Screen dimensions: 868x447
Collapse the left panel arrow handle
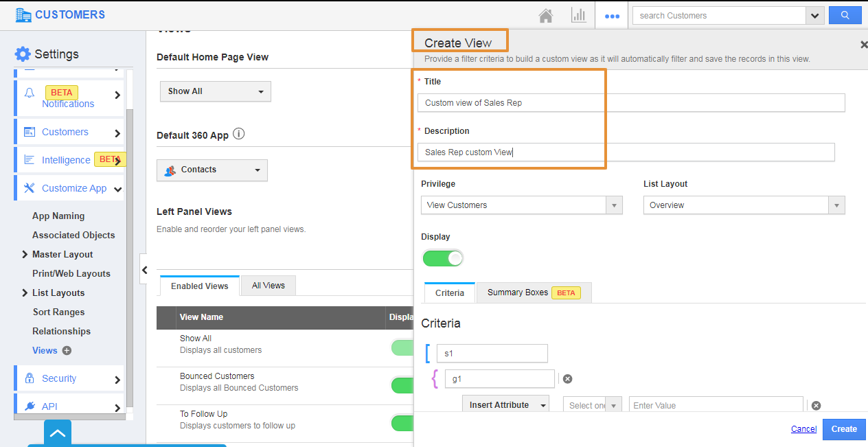click(144, 271)
